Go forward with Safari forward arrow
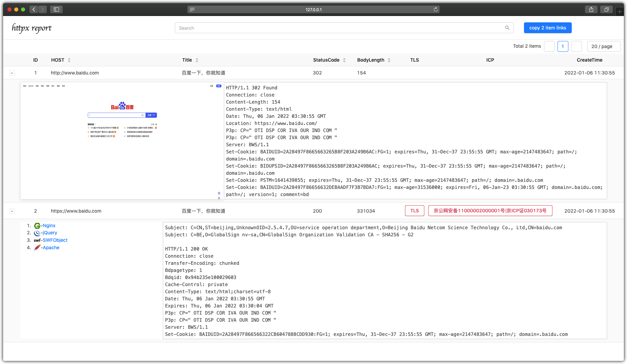 point(43,9)
